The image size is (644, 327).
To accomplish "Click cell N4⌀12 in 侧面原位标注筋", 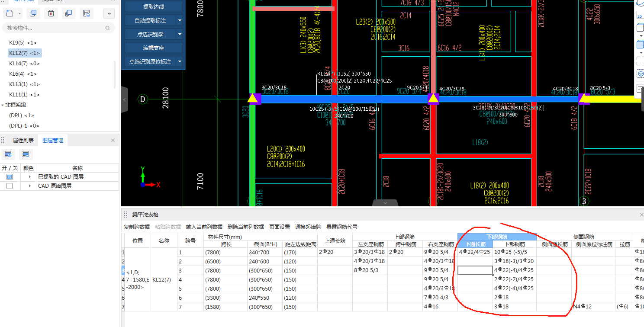I will [593, 307].
